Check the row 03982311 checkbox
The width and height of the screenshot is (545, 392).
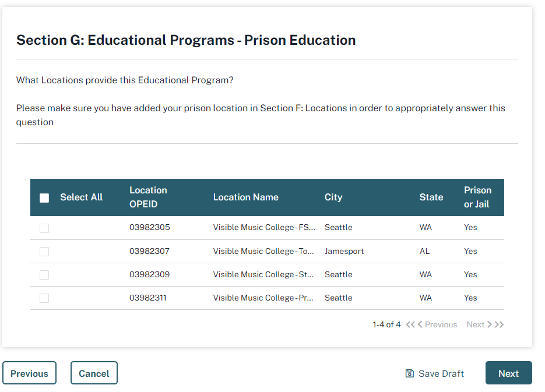(x=44, y=298)
